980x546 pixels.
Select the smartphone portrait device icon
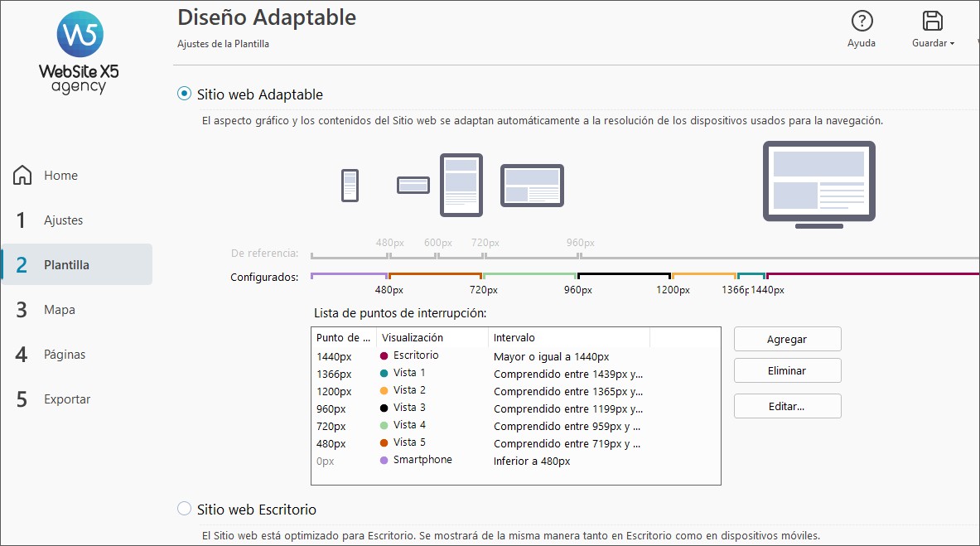coord(350,186)
